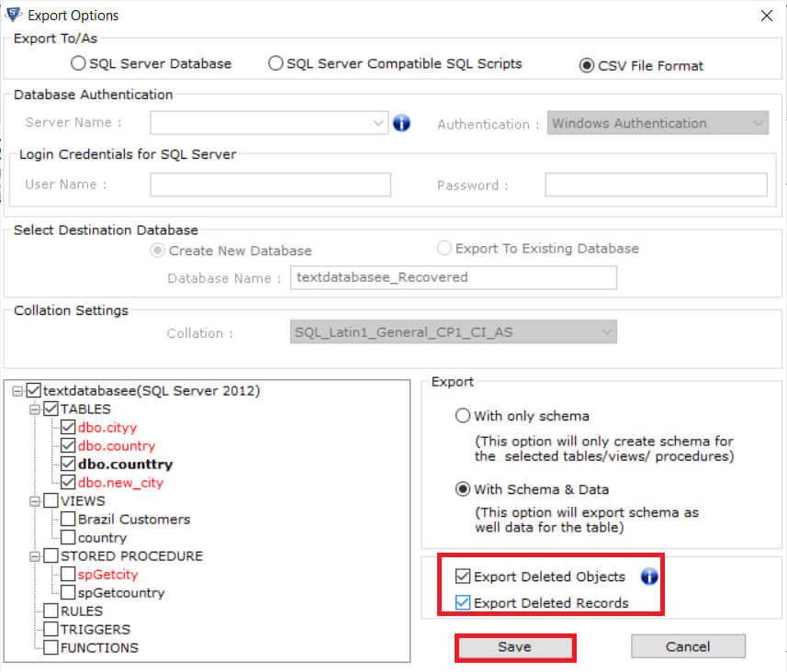The image size is (787, 672).
Task: Check the STORED PROCEDURE node checkbox
Action: click(51, 555)
